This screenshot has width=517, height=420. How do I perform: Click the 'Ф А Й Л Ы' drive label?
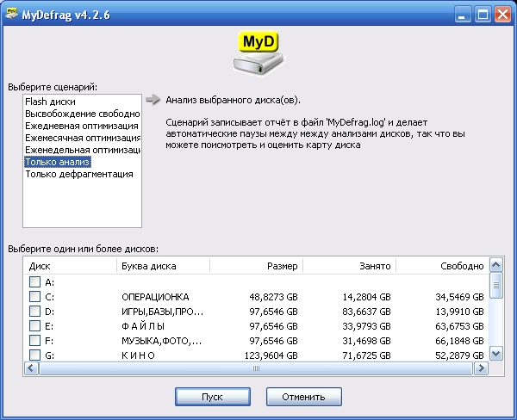143,326
